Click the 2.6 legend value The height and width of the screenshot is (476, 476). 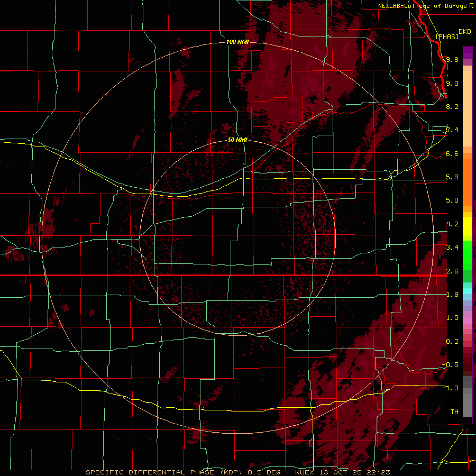(x=452, y=271)
